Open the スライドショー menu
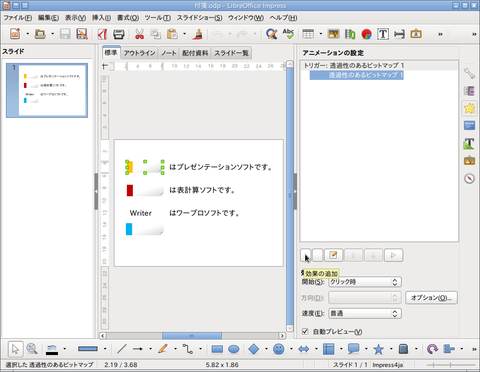Viewport: 480px width, 372px height. pos(199,18)
